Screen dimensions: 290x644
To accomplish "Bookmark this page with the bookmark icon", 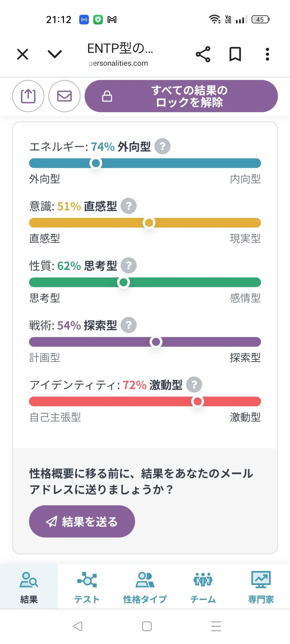I will click(x=235, y=54).
